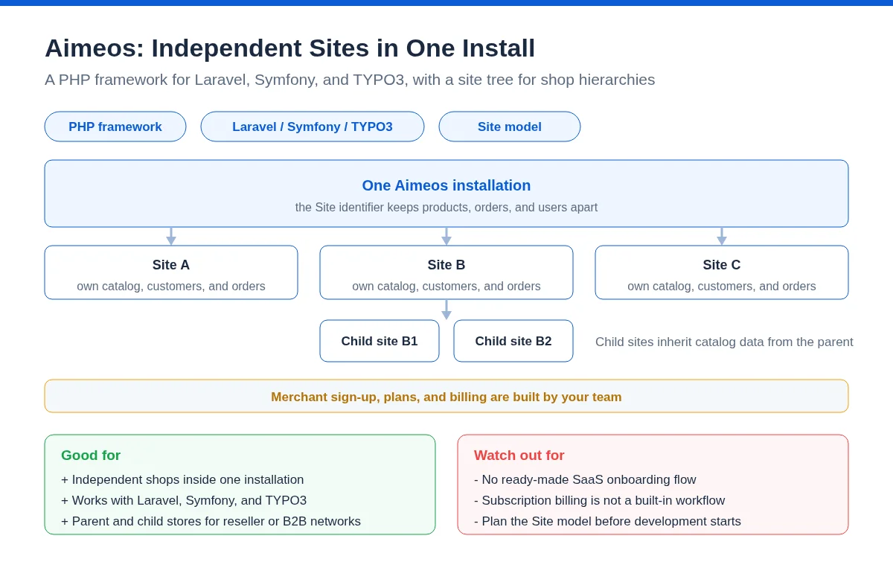Click the Site model pill

click(510, 127)
